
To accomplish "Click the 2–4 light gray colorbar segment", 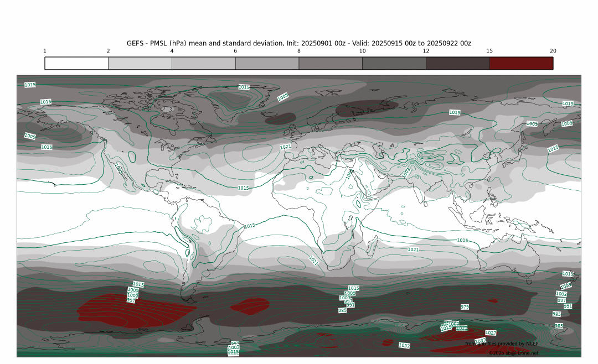I will click(x=140, y=63).
